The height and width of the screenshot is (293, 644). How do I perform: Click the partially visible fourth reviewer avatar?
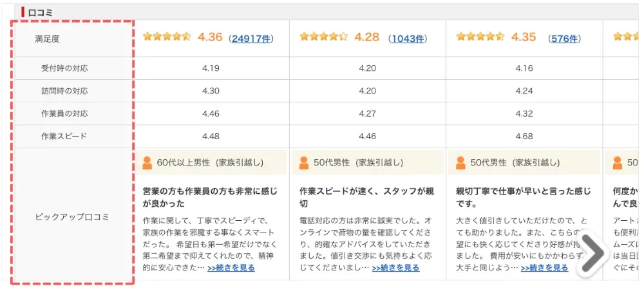[618, 163]
